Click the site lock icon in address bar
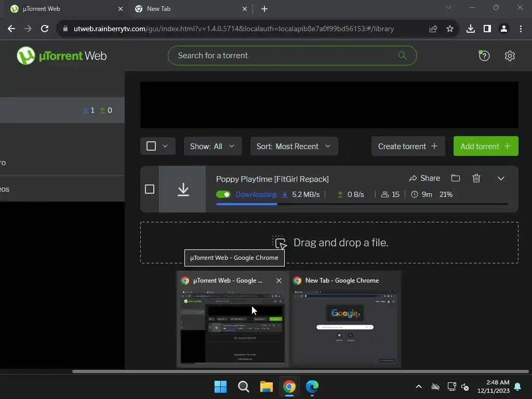 (65, 29)
